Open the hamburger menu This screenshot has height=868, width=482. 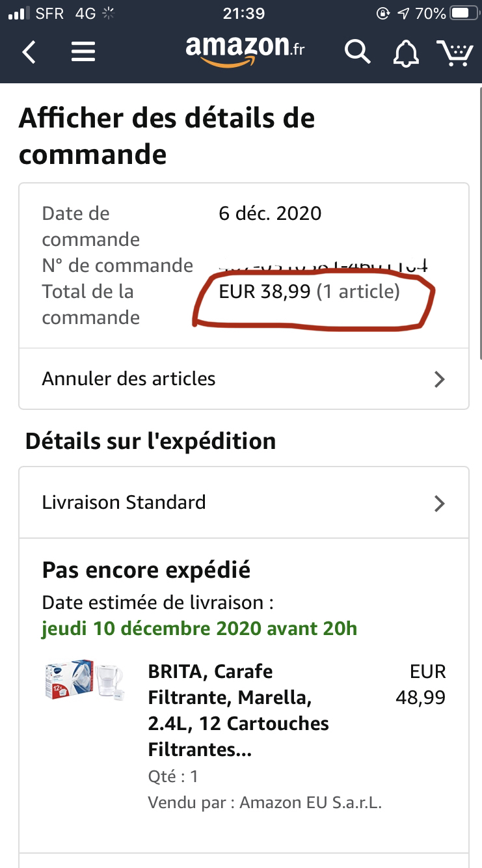[x=83, y=52]
